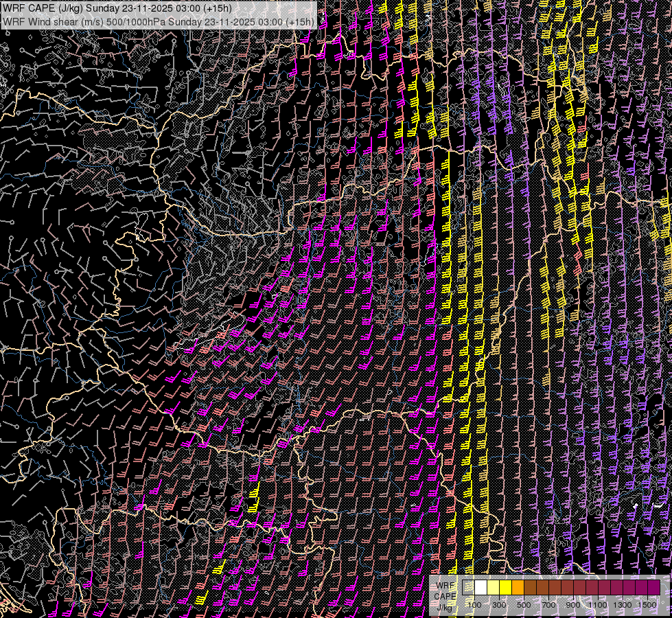The height and width of the screenshot is (618, 672).
Task: Pick the swatch just left of 1500 tick
Action: point(642,588)
